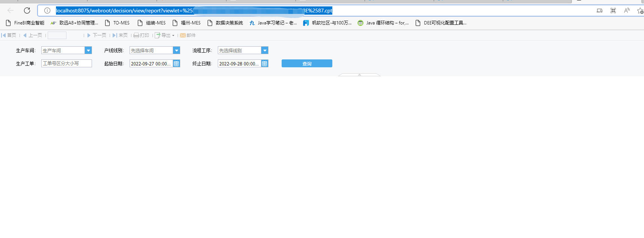
Task: Go to next page with 下一页
Action: [x=97, y=35]
